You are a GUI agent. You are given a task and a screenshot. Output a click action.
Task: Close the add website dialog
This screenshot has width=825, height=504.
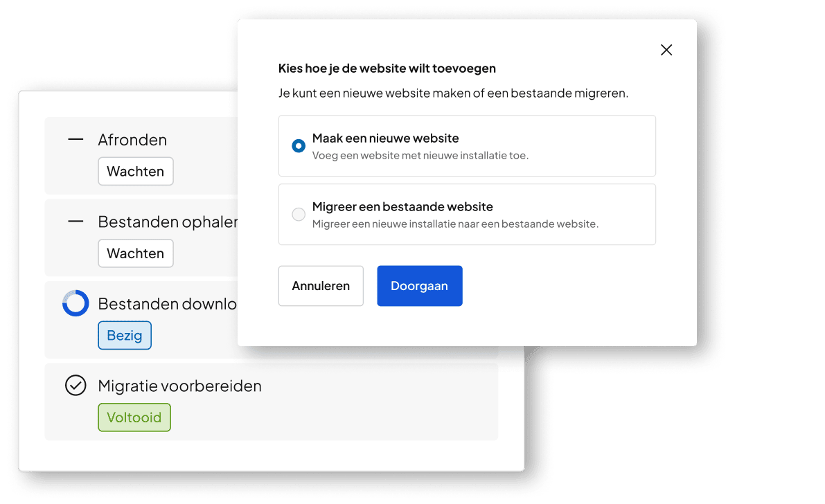click(x=666, y=50)
